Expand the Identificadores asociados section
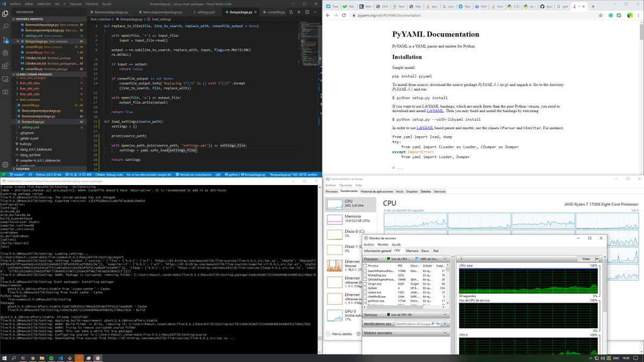The height and width of the screenshot is (362, 644). click(445, 324)
